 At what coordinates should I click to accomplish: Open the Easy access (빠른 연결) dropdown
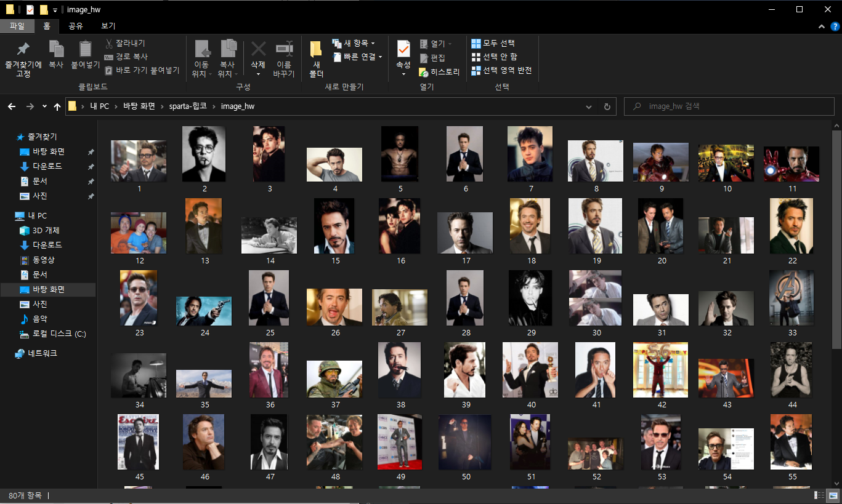[357, 57]
